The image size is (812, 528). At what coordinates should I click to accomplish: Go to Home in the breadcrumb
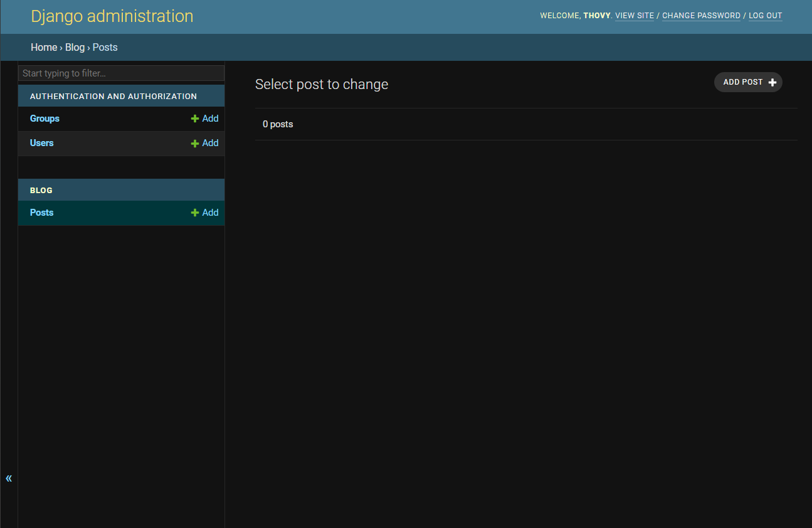coord(44,48)
